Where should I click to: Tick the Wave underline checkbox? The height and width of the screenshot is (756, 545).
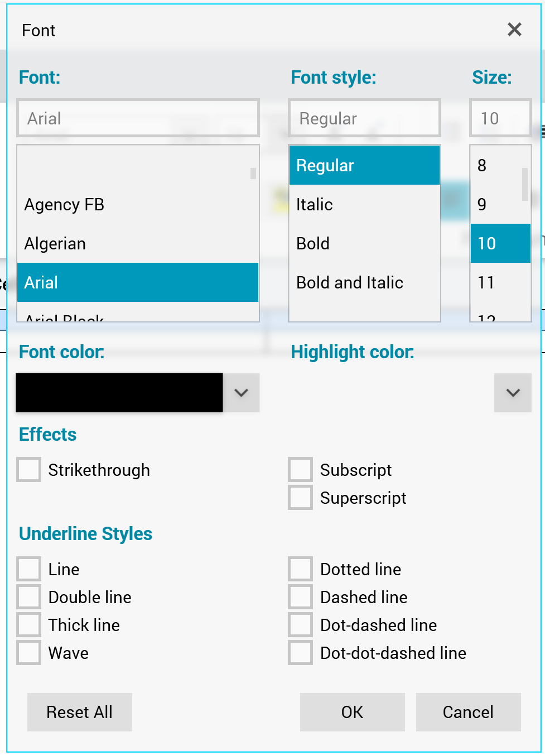29,653
